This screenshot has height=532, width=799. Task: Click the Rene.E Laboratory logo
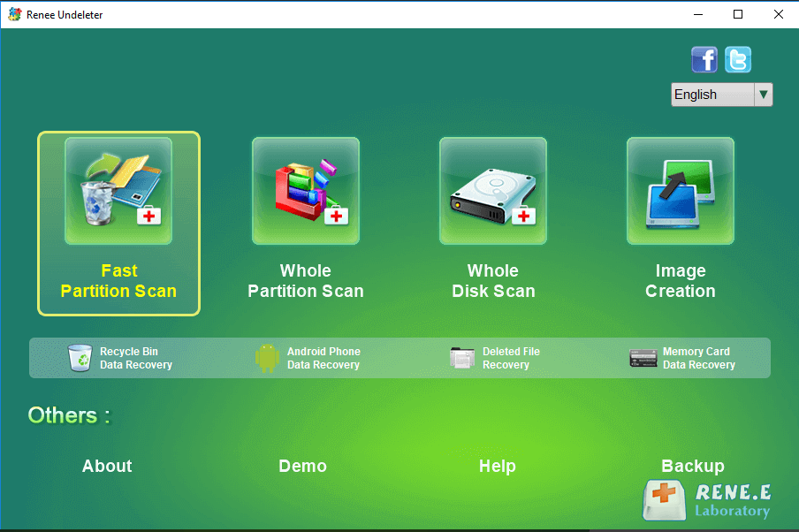click(x=706, y=500)
